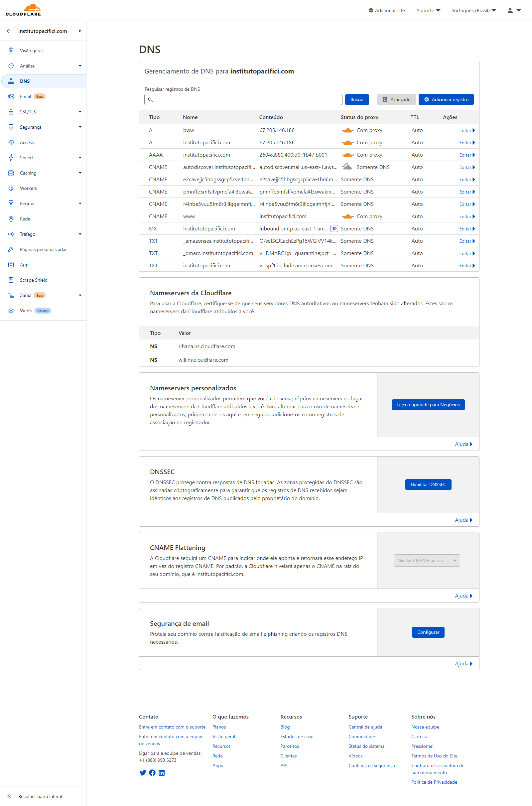
Task: Click Editar for the www CNAME record
Action: pos(467,216)
